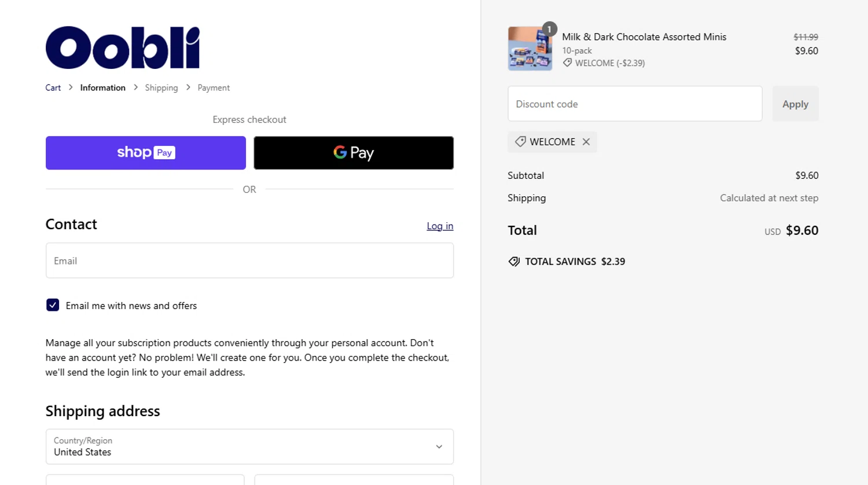Click the Subtotal $9.60 value
Image resolution: width=868 pixels, height=485 pixels.
coord(807,175)
